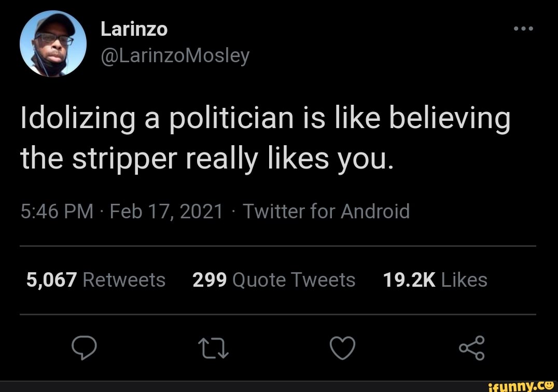558x392 pixels.
Task: Open the Larinzo display name link
Action: tap(134, 30)
